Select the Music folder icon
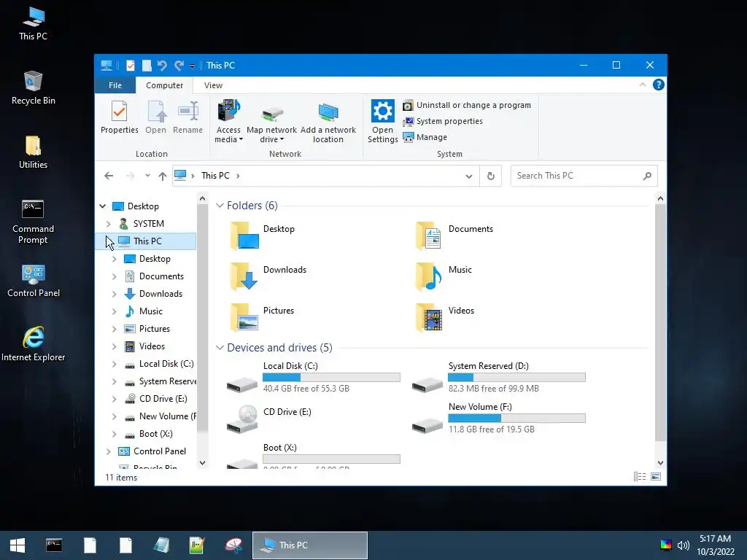Screen dimensions: 747x560 (x=429, y=276)
